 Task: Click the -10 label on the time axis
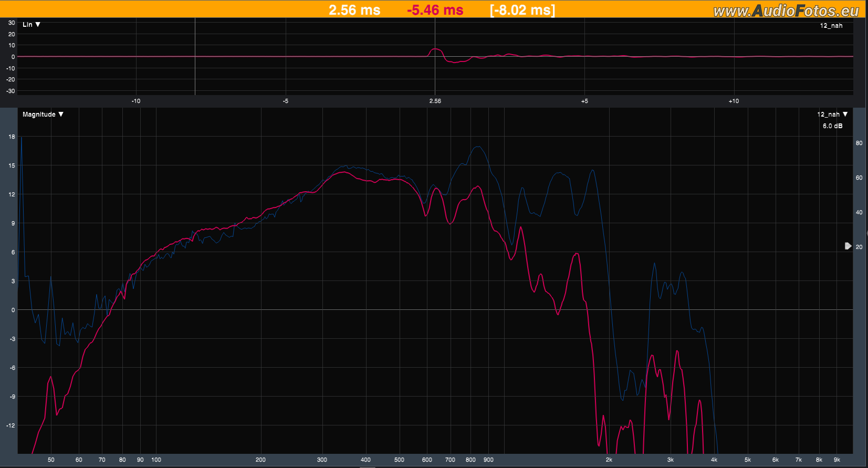pyautogui.click(x=136, y=101)
